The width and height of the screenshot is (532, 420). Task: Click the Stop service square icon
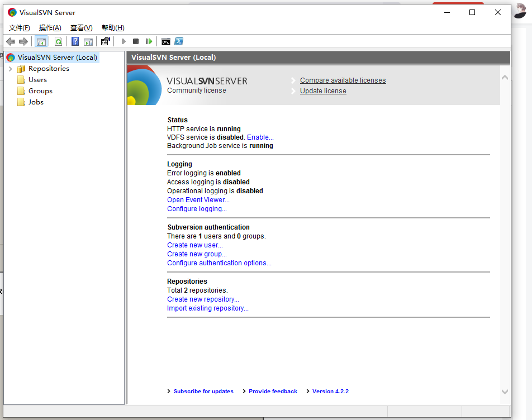[136, 41]
